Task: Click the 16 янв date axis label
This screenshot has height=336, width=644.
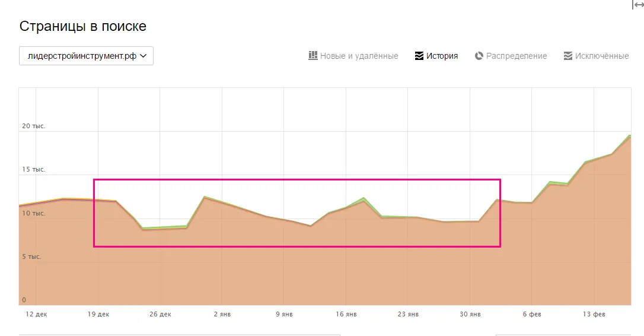Action: click(346, 314)
